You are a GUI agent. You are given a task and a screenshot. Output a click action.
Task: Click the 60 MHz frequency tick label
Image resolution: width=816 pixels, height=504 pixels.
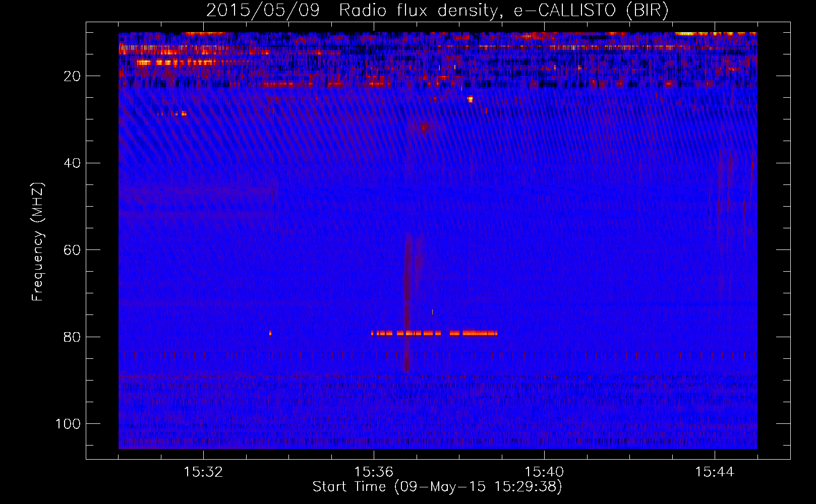coord(72,250)
